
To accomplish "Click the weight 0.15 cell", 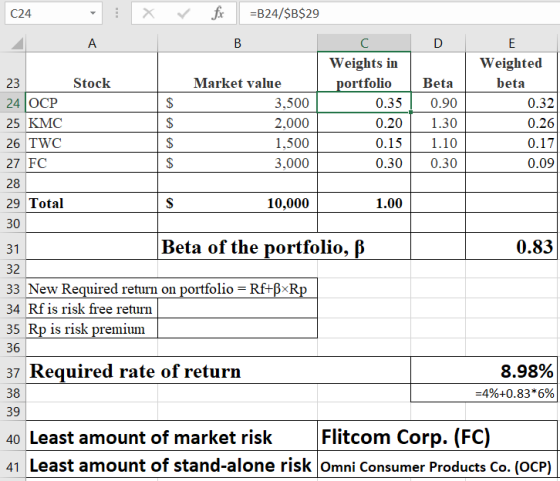I will [x=364, y=143].
